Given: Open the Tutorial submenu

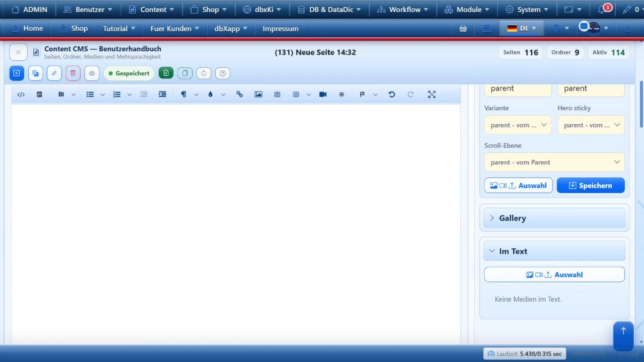Looking at the screenshot, I should point(119,29).
